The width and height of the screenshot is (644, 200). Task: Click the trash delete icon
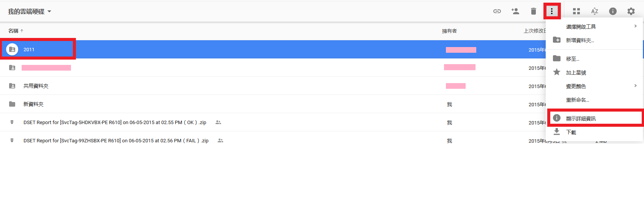pos(533,11)
